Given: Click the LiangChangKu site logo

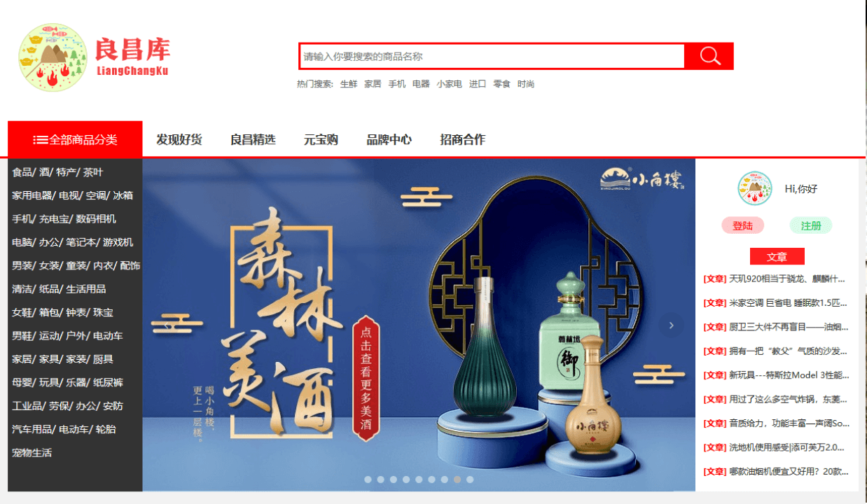Looking at the screenshot, I should [94, 57].
